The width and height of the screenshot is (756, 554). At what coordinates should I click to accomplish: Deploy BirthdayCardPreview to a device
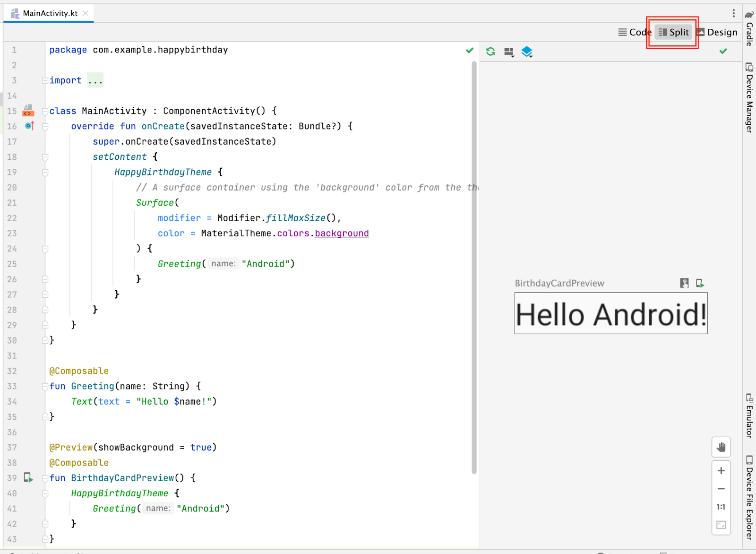point(700,283)
